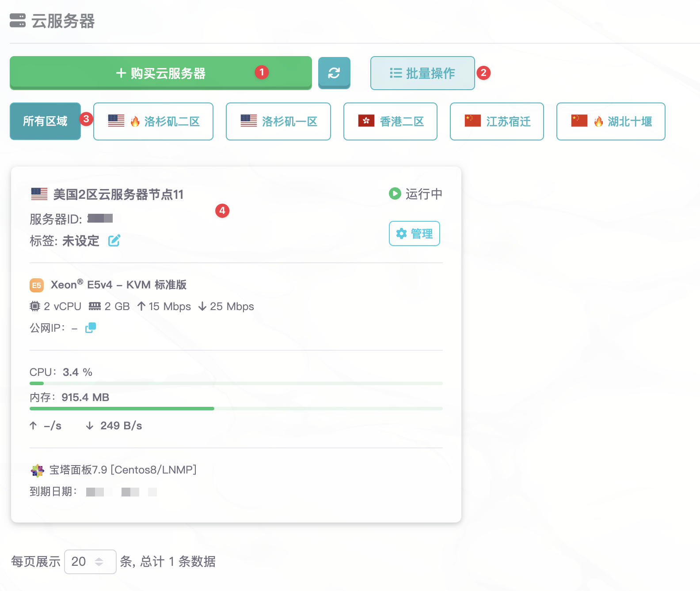The height and width of the screenshot is (591, 700).
Task: Switch to 洛杉矶一区 region
Action: [278, 121]
